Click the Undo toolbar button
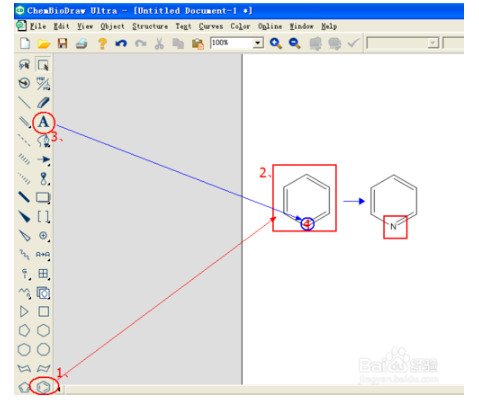 coord(121,43)
